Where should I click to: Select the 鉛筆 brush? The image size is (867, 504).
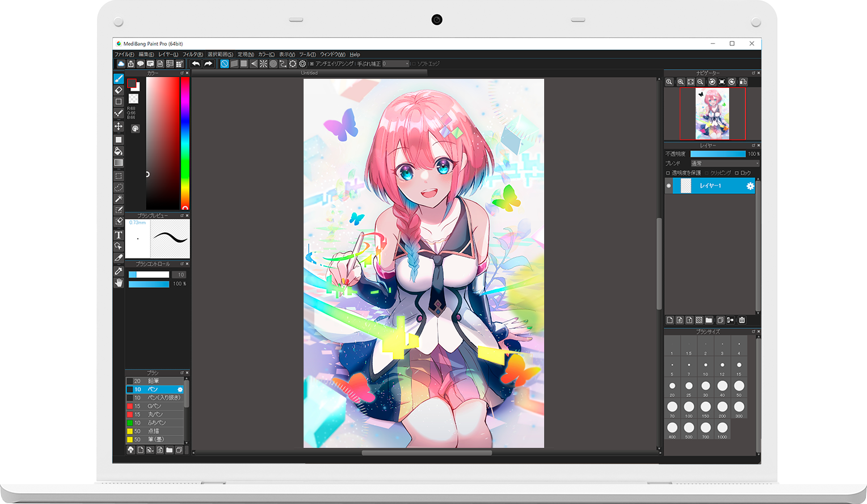pyautogui.click(x=154, y=381)
